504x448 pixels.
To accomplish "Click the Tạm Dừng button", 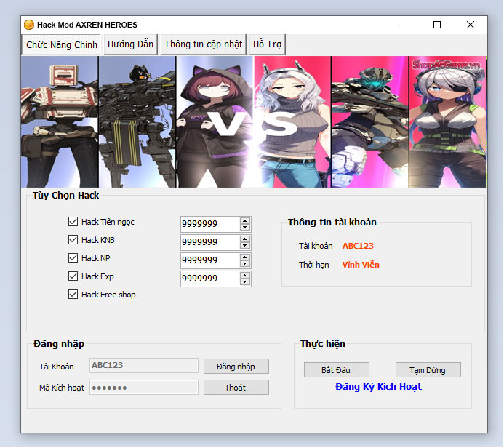I will coord(428,370).
